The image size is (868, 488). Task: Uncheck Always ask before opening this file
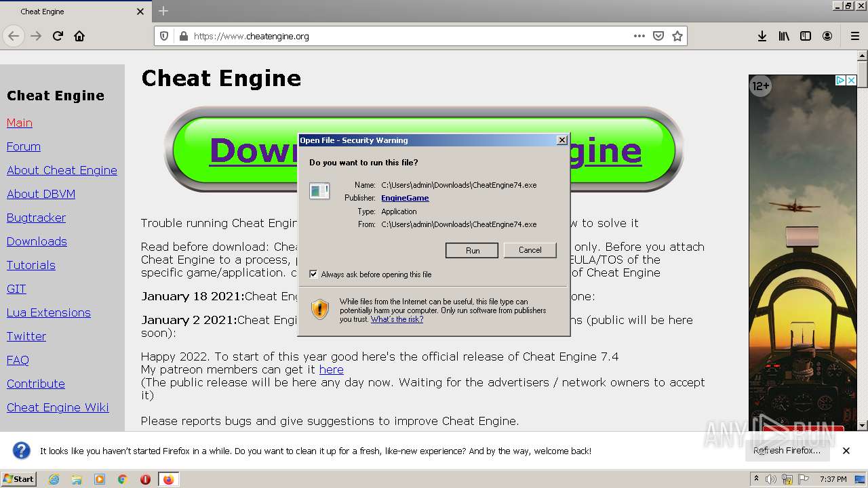tap(313, 274)
